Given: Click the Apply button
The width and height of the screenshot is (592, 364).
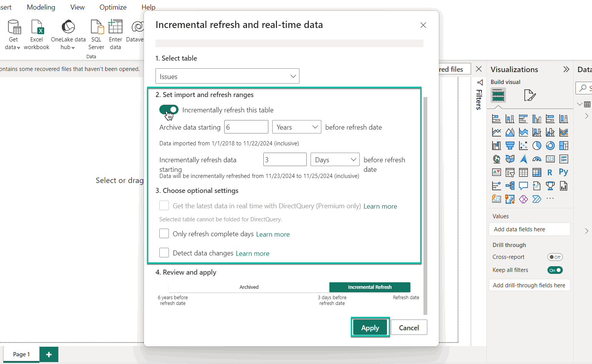Looking at the screenshot, I should pos(370,328).
